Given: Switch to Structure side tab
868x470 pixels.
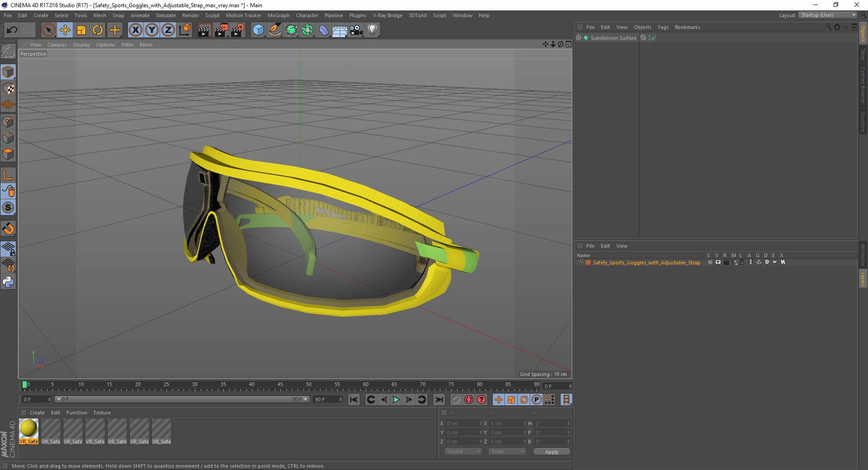Looking at the screenshot, I should tap(863, 121).
